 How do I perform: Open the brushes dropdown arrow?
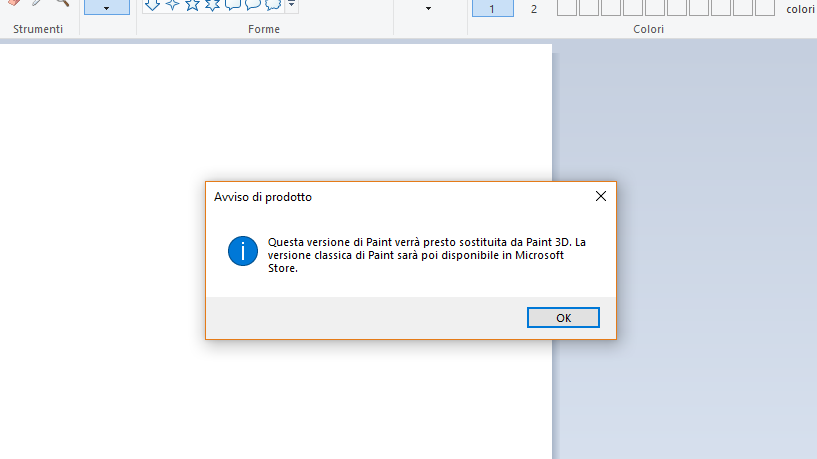point(106,8)
